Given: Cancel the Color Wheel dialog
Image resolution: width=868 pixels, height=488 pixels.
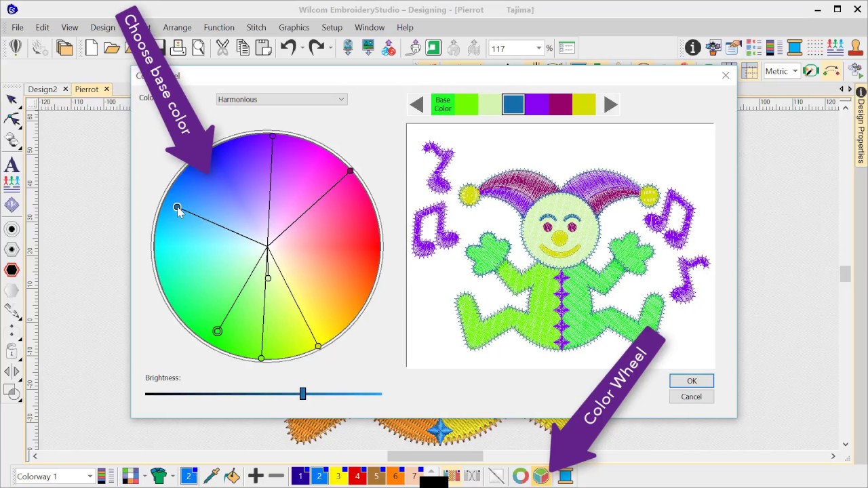Looking at the screenshot, I should pyautogui.click(x=692, y=396).
